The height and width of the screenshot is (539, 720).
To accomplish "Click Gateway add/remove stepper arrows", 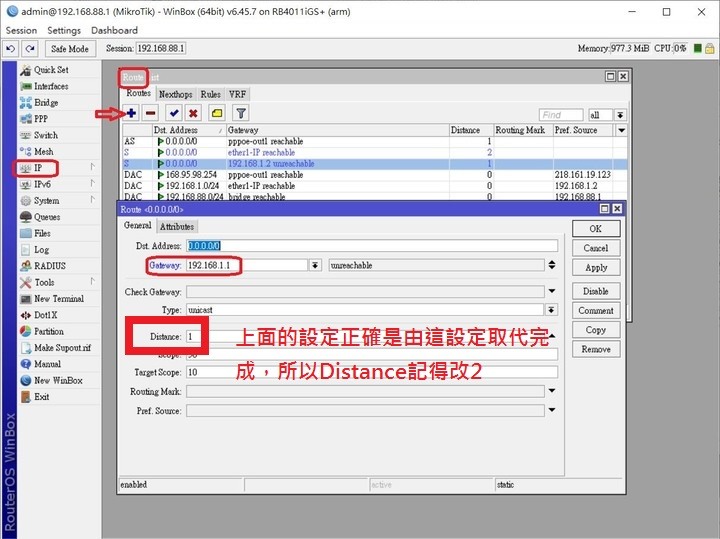I will pos(552,265).
